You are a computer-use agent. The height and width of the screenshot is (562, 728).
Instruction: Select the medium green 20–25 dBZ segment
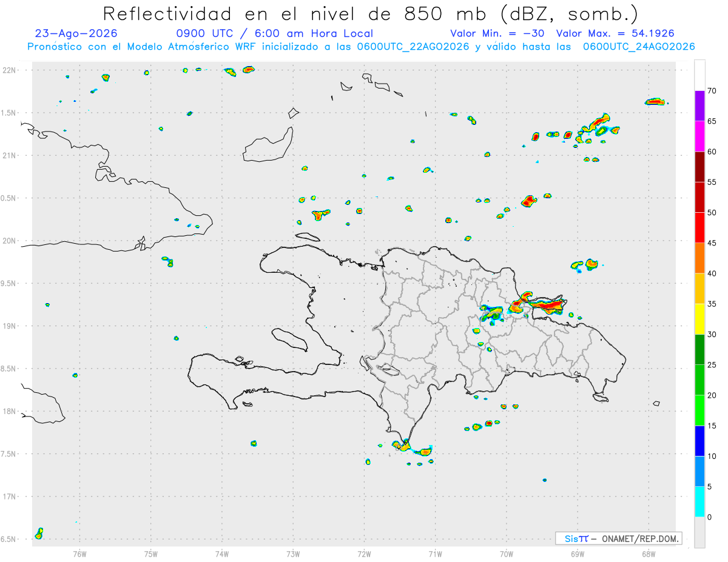coord(699,380)
